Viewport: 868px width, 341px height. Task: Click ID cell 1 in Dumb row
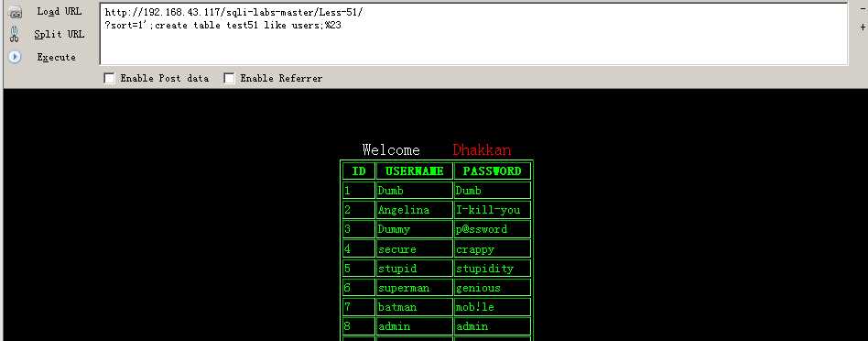359,190
